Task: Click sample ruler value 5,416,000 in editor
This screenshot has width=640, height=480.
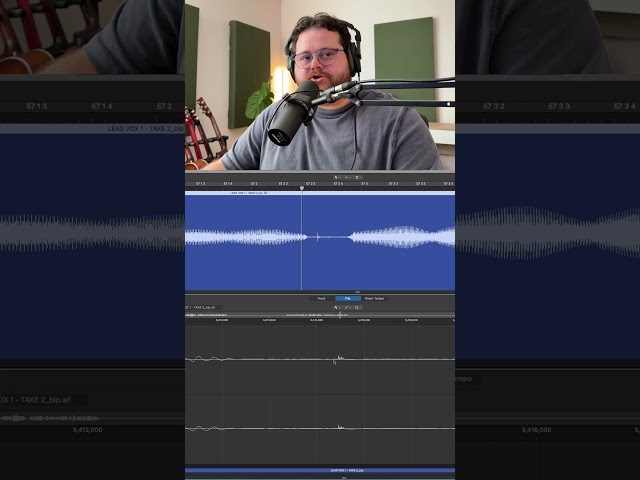Action: (x=411, y=320)
